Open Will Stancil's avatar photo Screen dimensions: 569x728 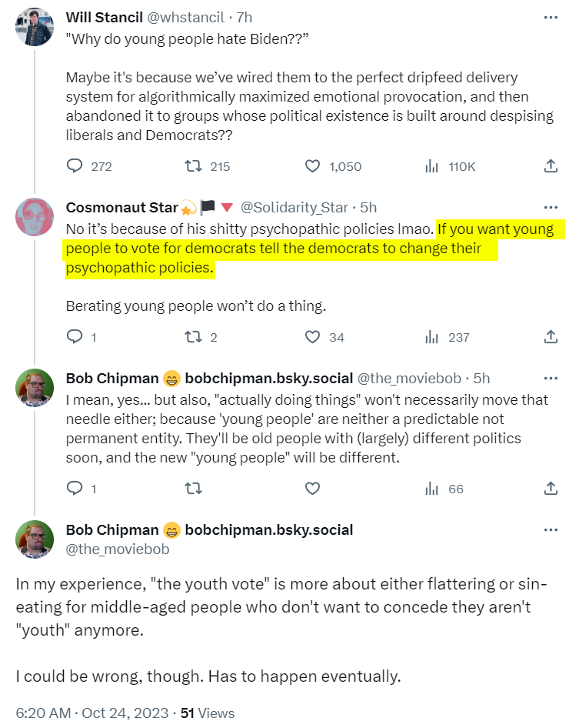point(35,28)
